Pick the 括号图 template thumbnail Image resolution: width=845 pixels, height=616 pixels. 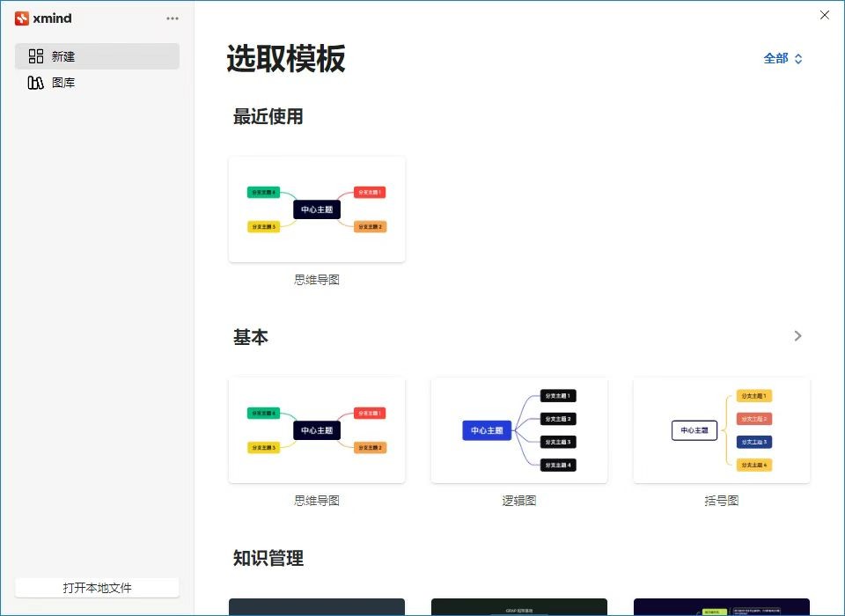(x=722, y=430)
